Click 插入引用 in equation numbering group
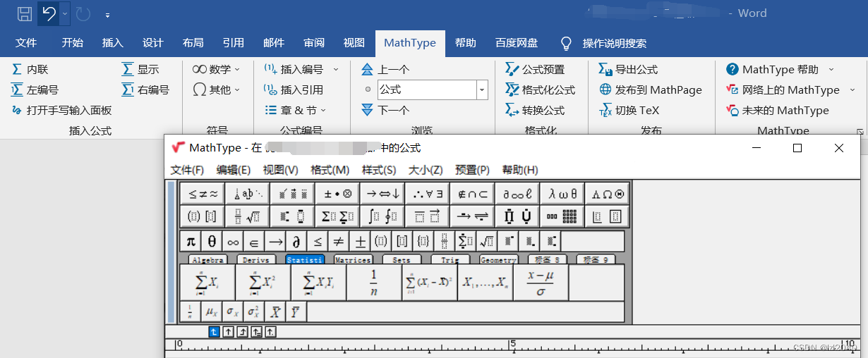The height and width of the screenshot is (358, 868). click(294, 89)
